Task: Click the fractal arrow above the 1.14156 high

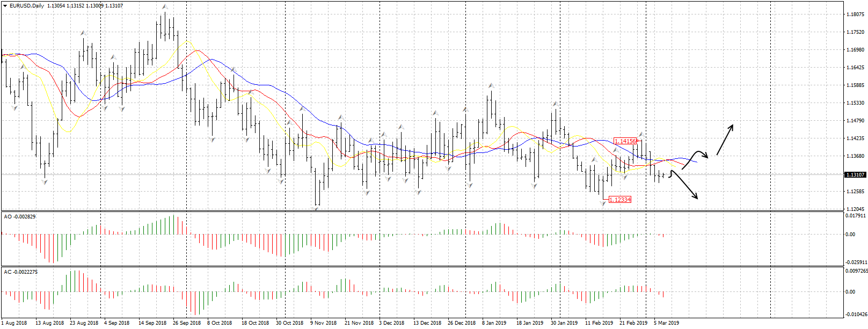Action: point(641,134)
